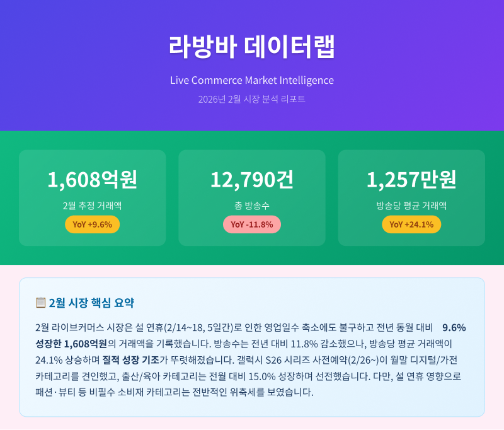The width and height of the screenshot is (504, 430).
Task: Click the YoY +24.1% badge
Action: (411, 224)
